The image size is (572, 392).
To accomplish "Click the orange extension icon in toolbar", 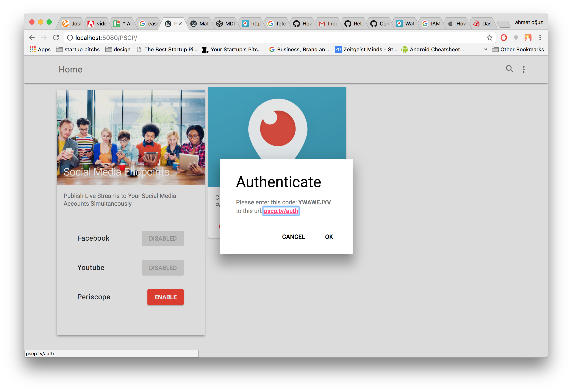I will tap(528, 38).
